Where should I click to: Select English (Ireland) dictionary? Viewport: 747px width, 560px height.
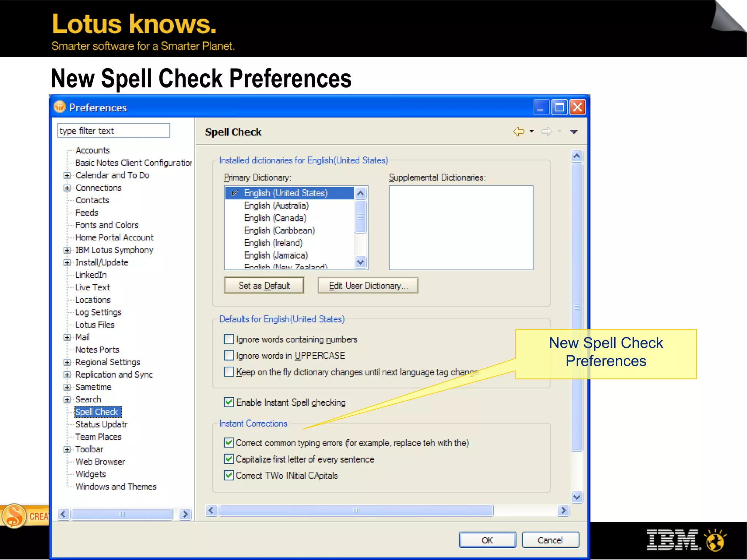(x=274, y=243)
